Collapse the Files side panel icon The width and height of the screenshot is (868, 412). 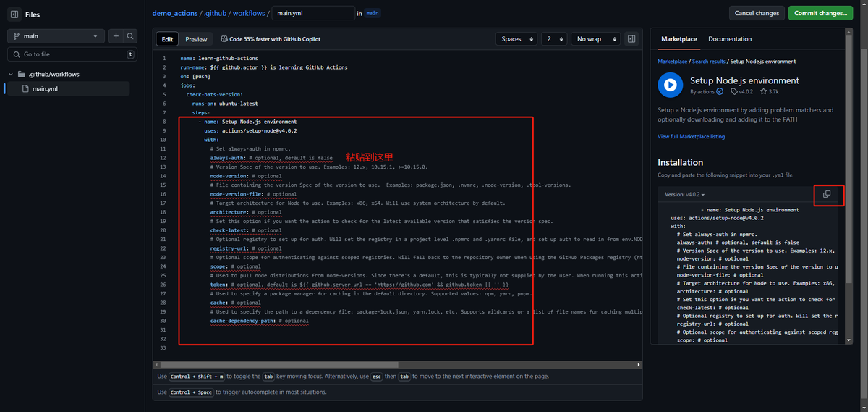click(x=14, y=14)
